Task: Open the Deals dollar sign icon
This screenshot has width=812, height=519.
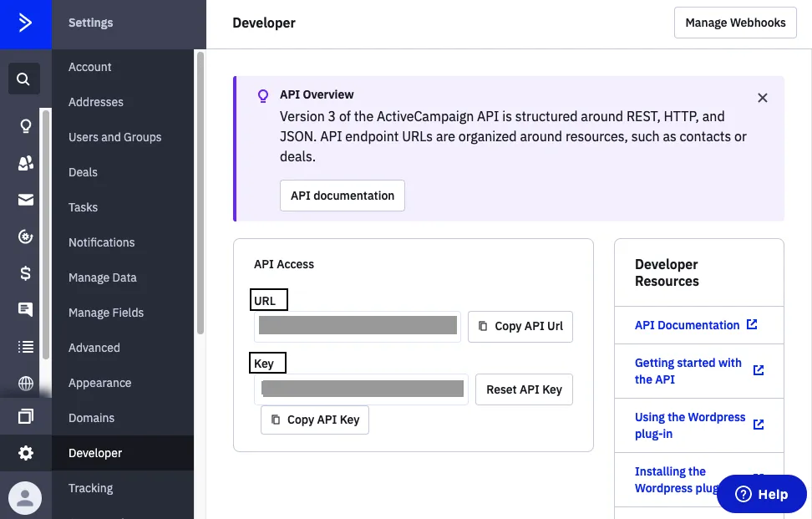Action: (x=25, y=273)
